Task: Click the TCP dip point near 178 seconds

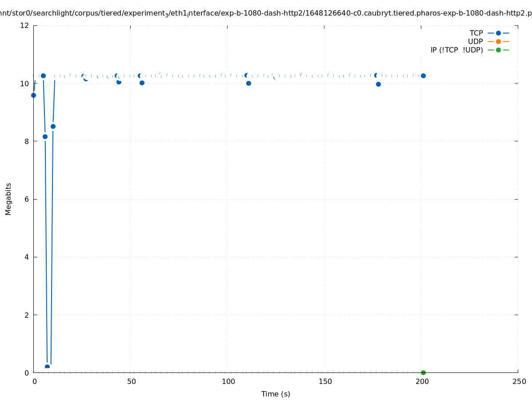Action: point(378,84)
